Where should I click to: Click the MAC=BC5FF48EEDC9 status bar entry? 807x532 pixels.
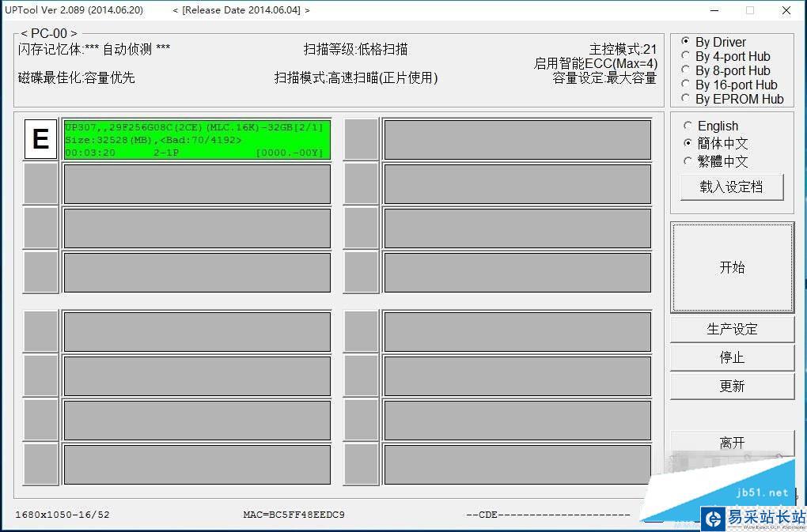point(294,515)
